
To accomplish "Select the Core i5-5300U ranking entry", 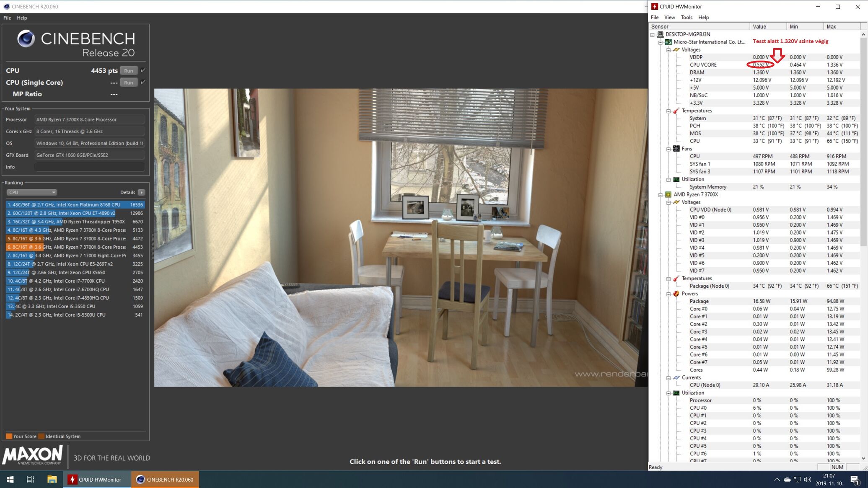I will pos(75,315).
